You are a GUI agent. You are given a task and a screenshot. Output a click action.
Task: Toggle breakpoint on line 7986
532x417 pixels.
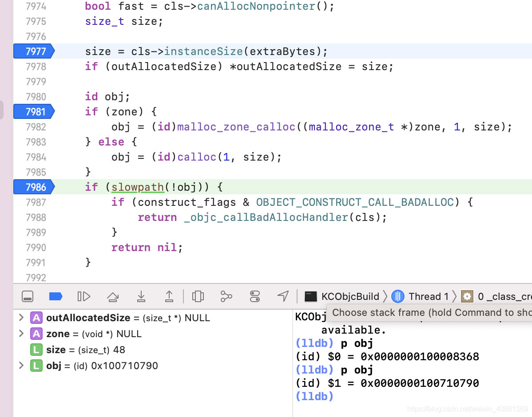click(x=34, y=187)
